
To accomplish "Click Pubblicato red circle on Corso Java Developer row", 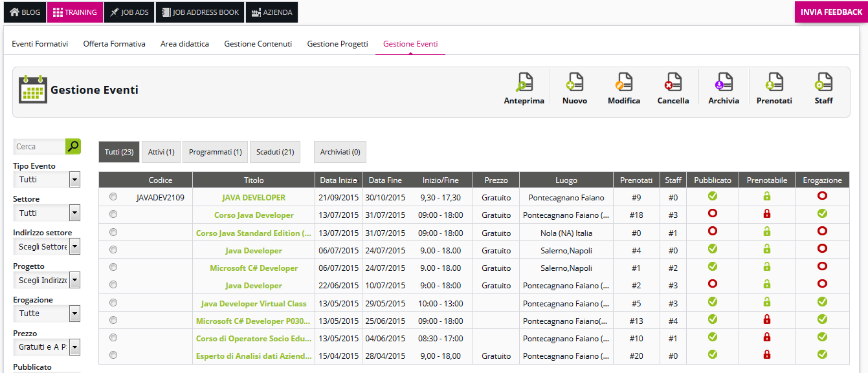I will [713, 213].
